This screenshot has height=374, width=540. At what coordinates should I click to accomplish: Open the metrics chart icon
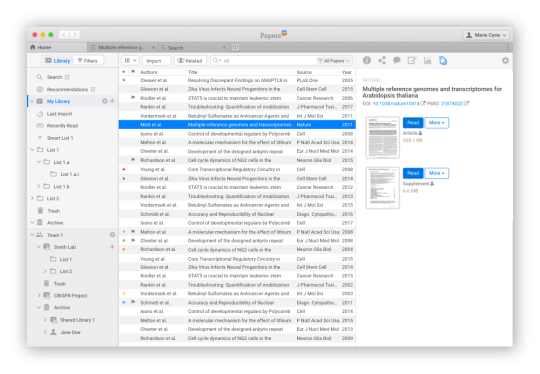click(427, 61)
